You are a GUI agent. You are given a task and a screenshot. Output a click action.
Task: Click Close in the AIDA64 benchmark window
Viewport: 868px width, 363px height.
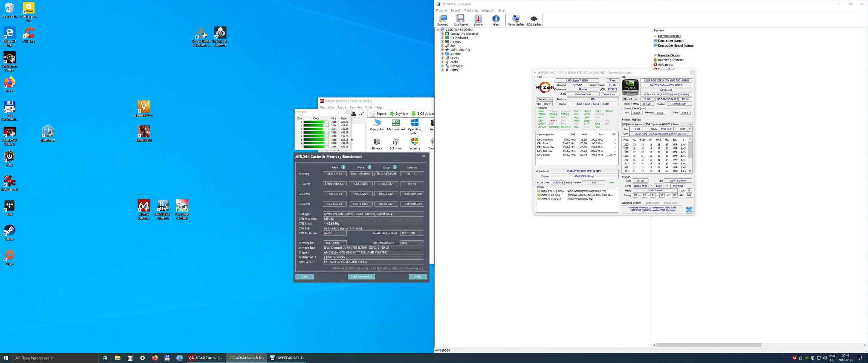tap(418, 277)
